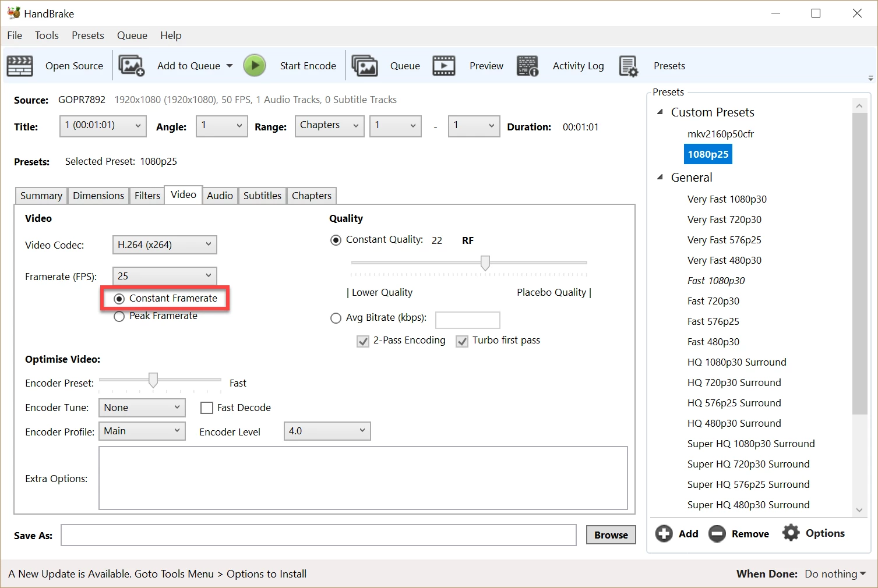The height and width of the screenshot is (588, 878).
Task: Click the Constant Quality RF slider handle
Action: (x=485, y=263)
